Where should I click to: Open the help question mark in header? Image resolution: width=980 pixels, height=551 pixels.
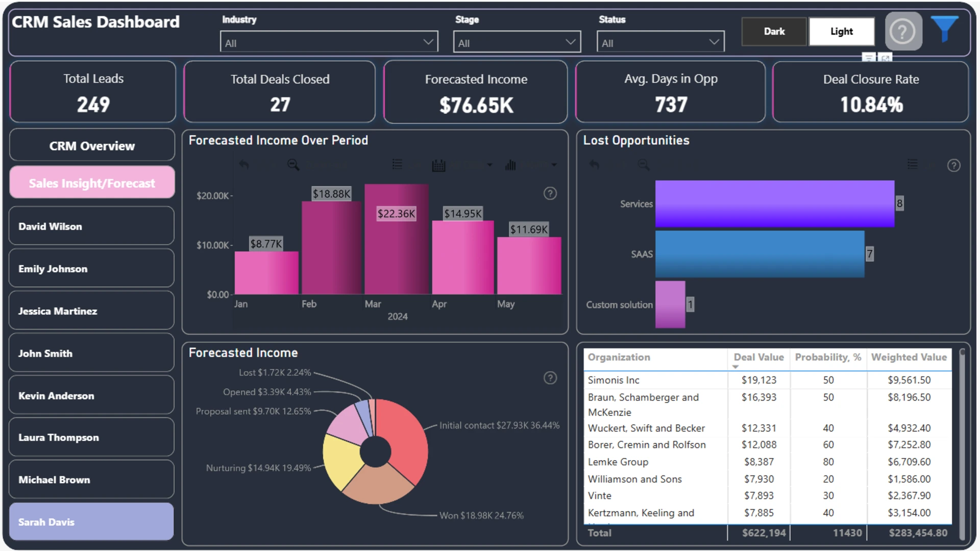(x=903, y=32)
